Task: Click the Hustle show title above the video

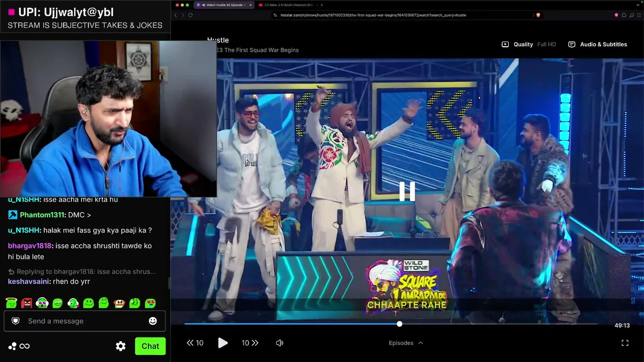Action: pyautogui.click(x=218, y=40)
